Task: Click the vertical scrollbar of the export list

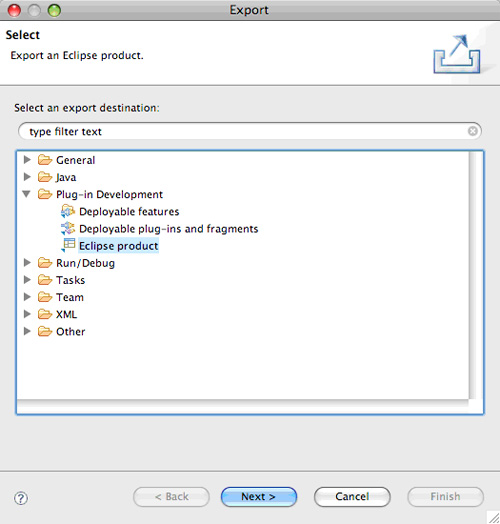Action: (472, 275)
